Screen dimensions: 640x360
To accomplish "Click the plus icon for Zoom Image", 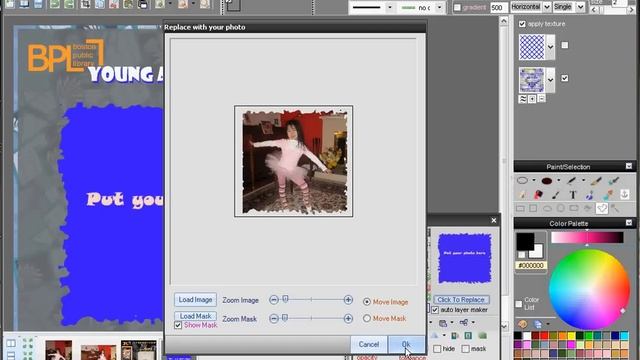I will click(x=348, y=300).
